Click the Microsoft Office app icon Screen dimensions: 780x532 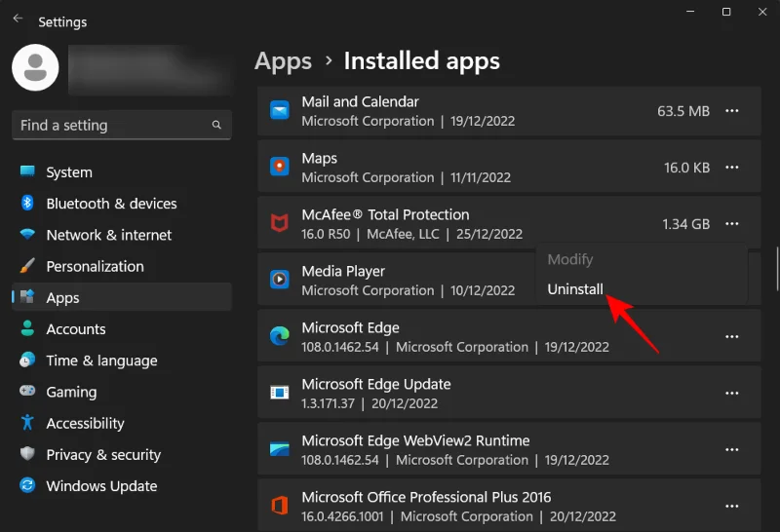tap(280, 506)
